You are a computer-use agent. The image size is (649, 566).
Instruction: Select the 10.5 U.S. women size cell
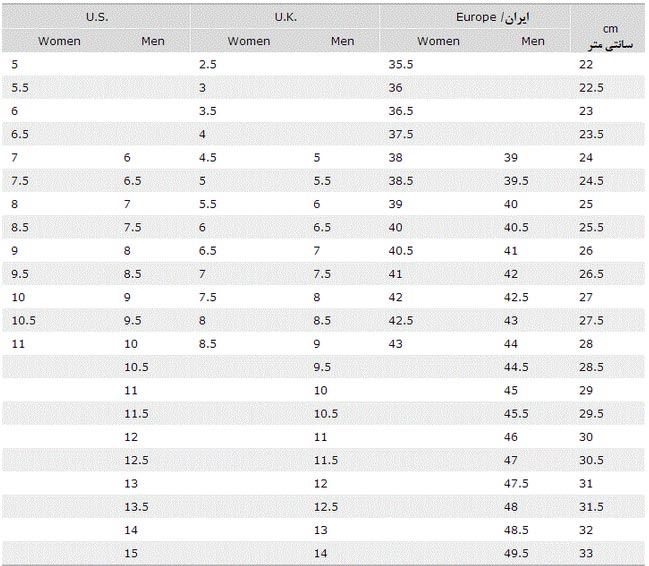click(24, 320)
